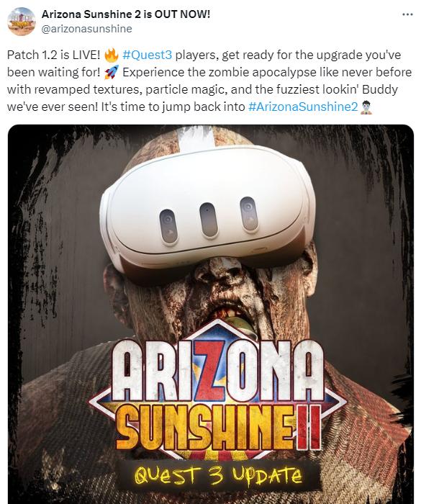This screenshot has width=421, height=504.
Task: Click the headset's right camera sensor
Action: [249, 214]
